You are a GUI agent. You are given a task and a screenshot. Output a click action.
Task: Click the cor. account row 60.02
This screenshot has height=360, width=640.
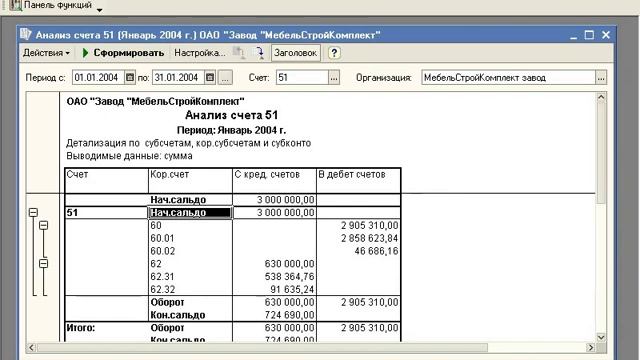162,251
